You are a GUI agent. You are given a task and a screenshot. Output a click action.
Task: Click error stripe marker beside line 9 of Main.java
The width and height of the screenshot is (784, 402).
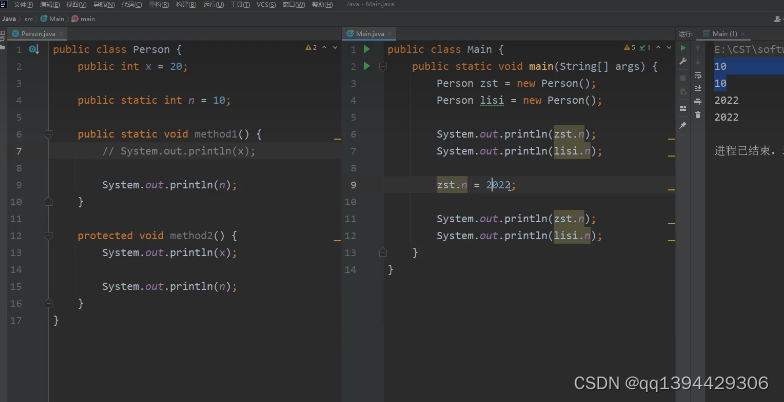pyautogui.click(x=672, y=190)
